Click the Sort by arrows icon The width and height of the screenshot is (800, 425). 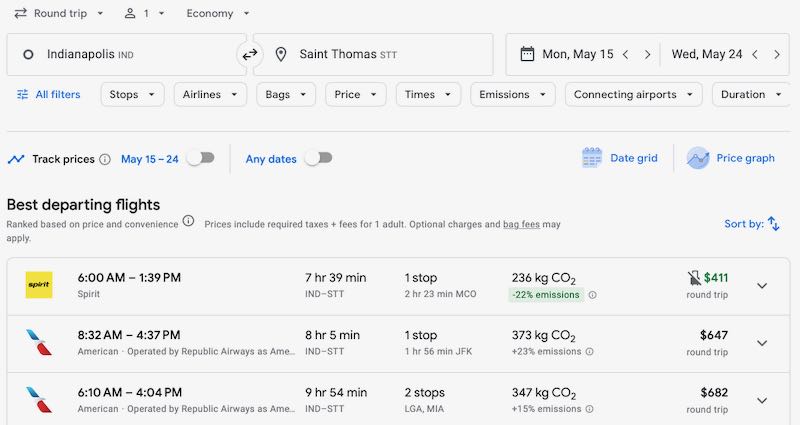tap(773, 224)
